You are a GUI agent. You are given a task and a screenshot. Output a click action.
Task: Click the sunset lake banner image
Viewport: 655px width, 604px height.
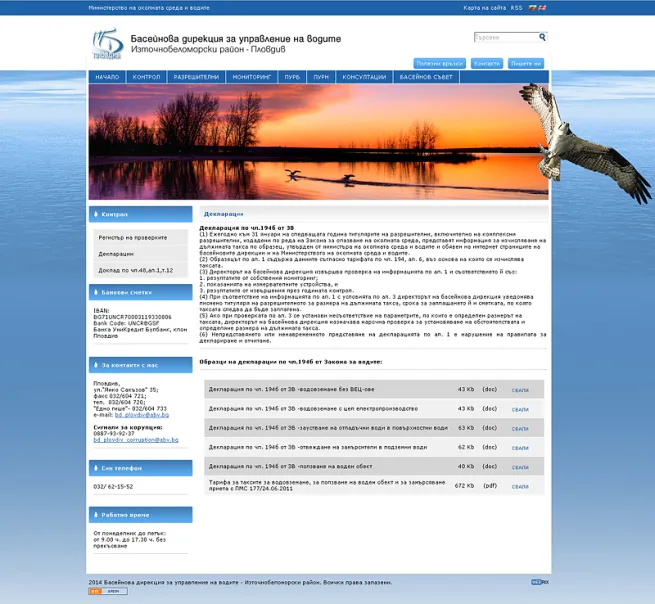(x=318, y=142)
